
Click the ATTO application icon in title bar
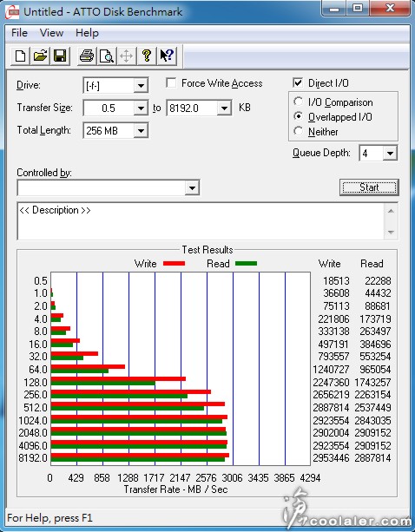coord(12,12)
